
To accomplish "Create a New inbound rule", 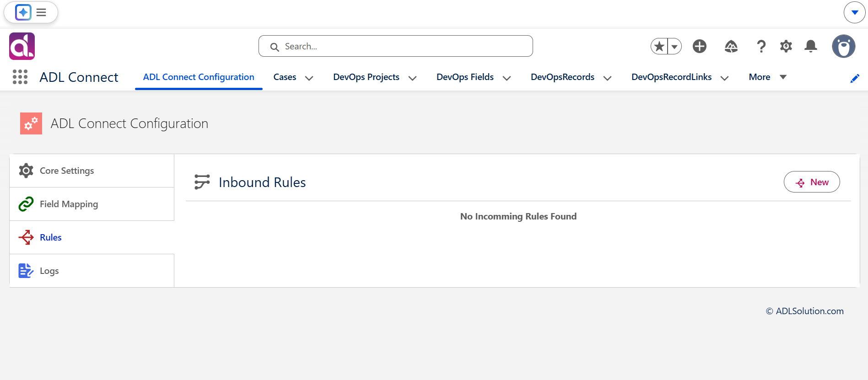I will (x=812, y=182).
